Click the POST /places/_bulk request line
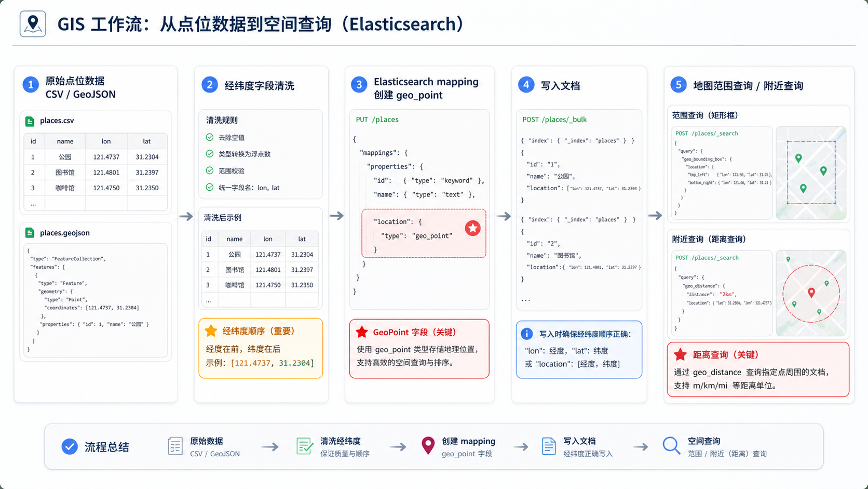This screenshot has width=868, height=489. click(554, 120)
